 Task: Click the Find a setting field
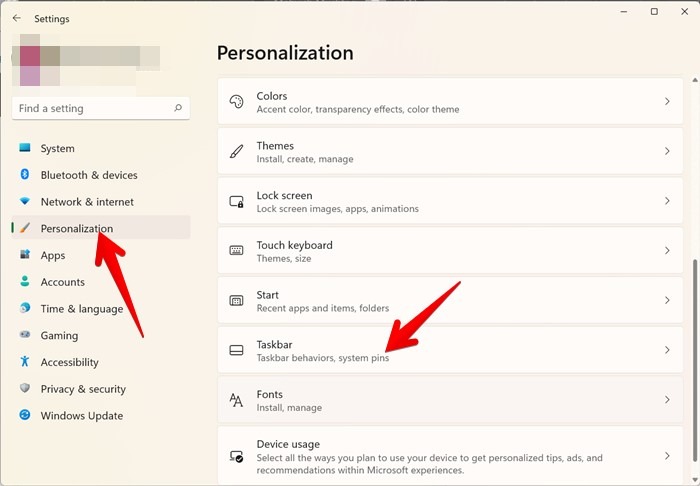click(90, 108)
